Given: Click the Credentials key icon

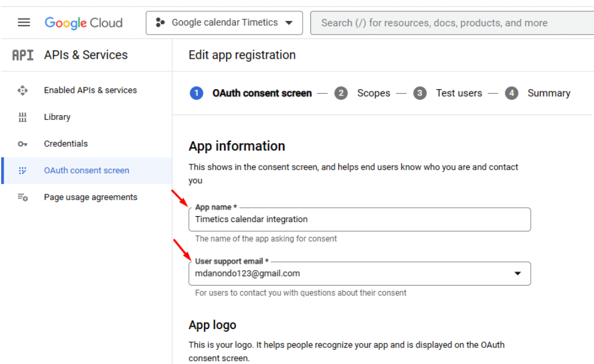Looking at the screenshot, I should click(23, 144).
